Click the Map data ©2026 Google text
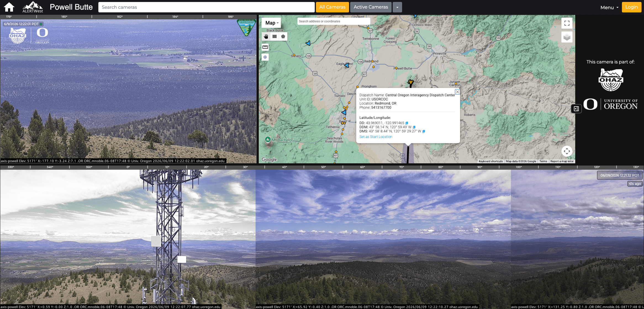644x309 pixels. [521, 161]
